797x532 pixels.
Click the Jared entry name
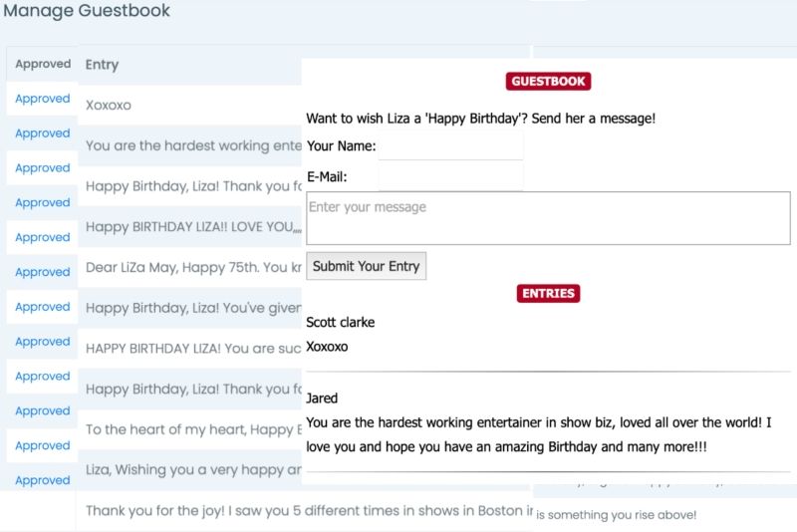pyautogui.click(x=322, y=398)
